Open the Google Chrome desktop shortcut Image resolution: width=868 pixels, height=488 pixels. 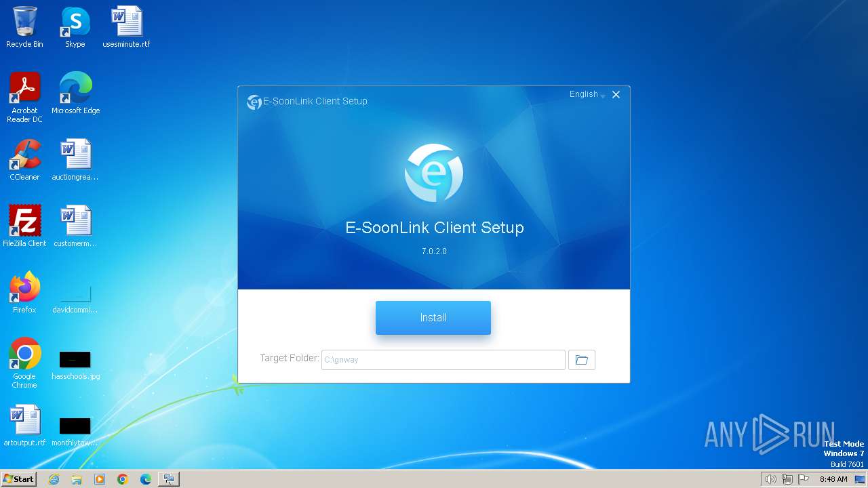(x=24, y=363)
